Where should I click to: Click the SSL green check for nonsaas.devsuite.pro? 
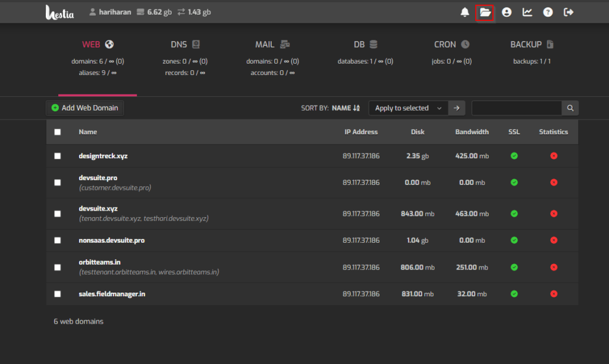click(x=514, y=240)
